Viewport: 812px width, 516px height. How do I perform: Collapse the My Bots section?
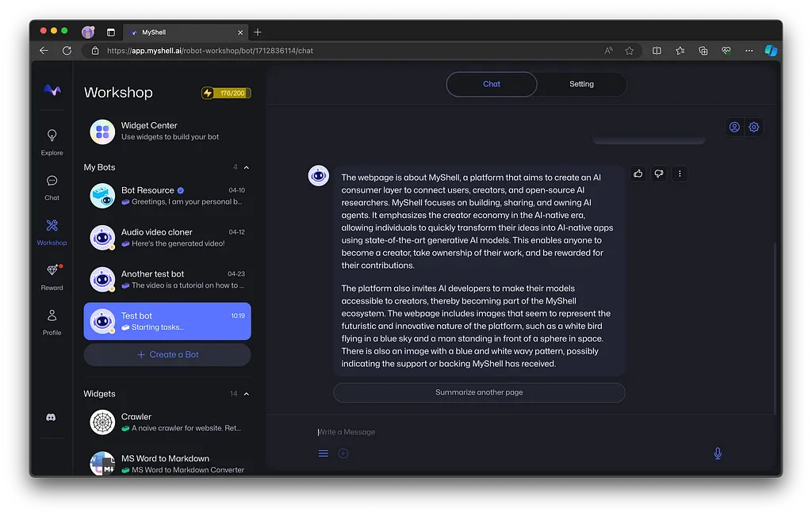(x=247, y=167)
